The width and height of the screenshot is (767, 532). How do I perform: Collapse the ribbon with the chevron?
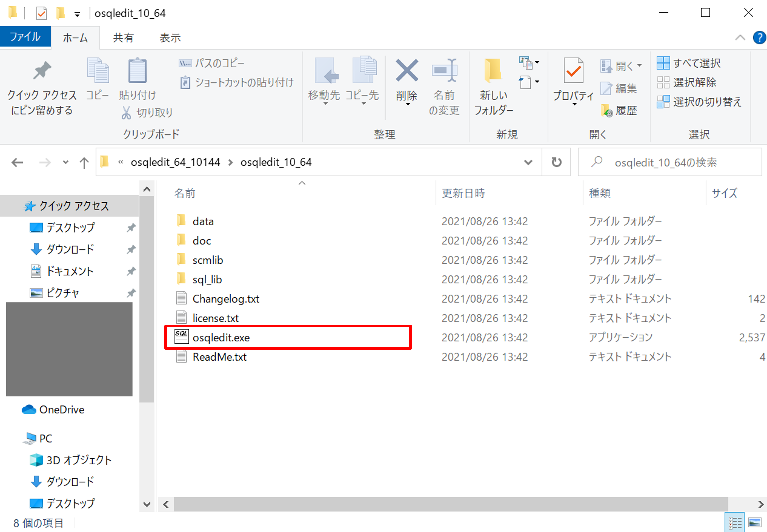740,37
